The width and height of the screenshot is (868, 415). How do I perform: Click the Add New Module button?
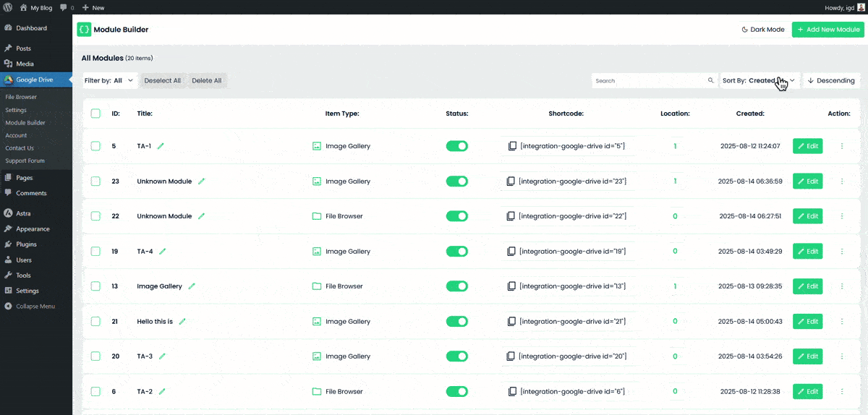click(828, 30)
